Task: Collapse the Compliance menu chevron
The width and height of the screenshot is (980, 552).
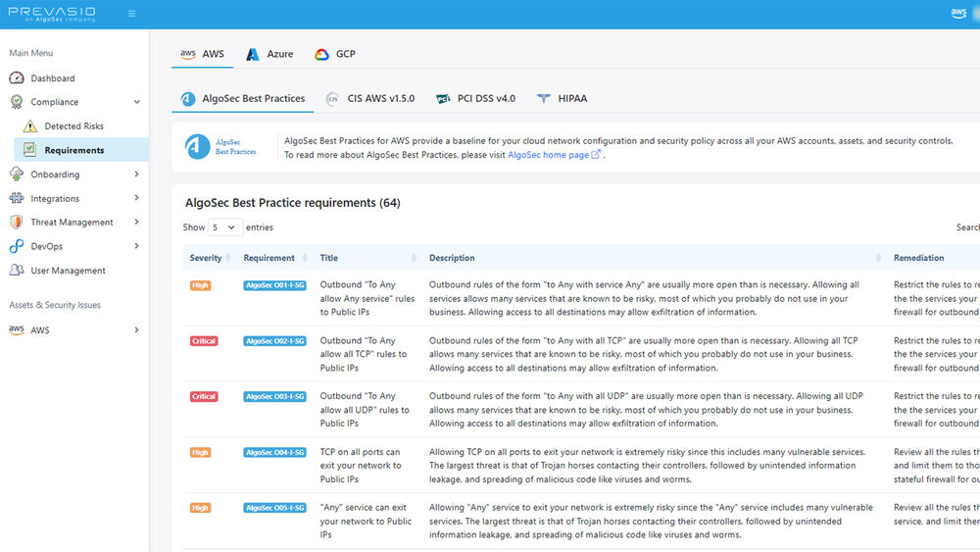Action: [137, 102]
